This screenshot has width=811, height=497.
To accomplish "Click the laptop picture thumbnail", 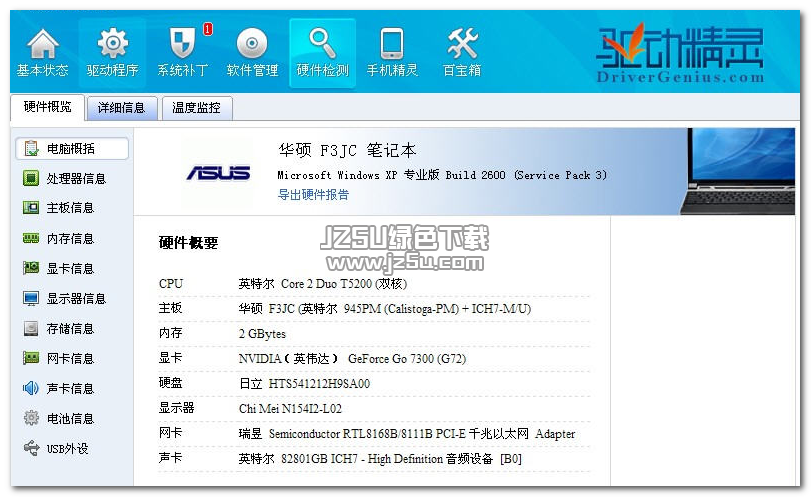I will click(738, 171).
